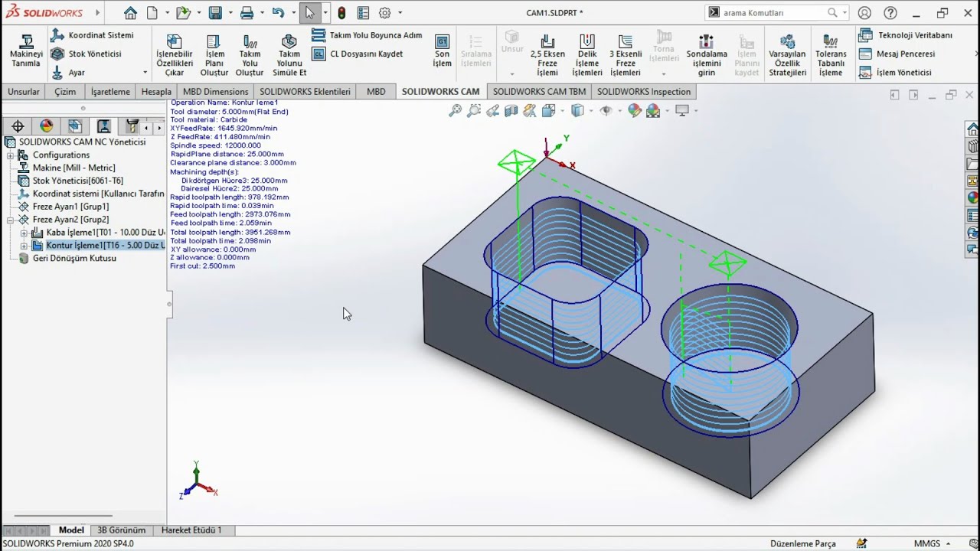Viewport: 980px width, 551px height.
Task: Collapse the Freze Ayarı2 [Grup2] node
Action: (10, 220)
